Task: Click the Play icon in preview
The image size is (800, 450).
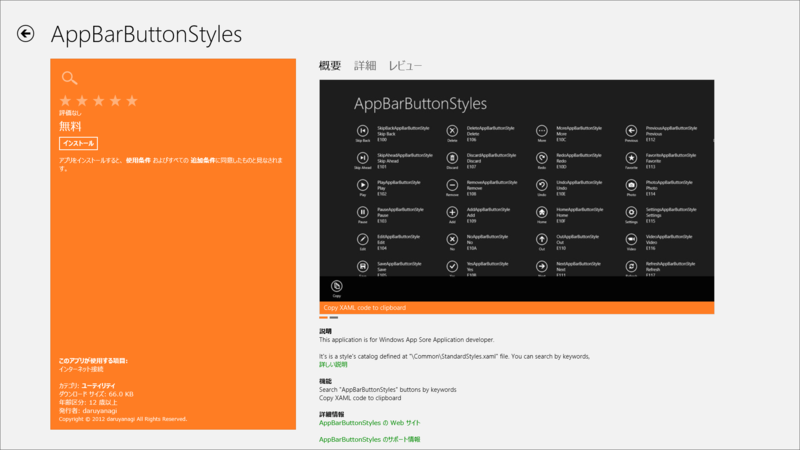Action: pos(362,185)
